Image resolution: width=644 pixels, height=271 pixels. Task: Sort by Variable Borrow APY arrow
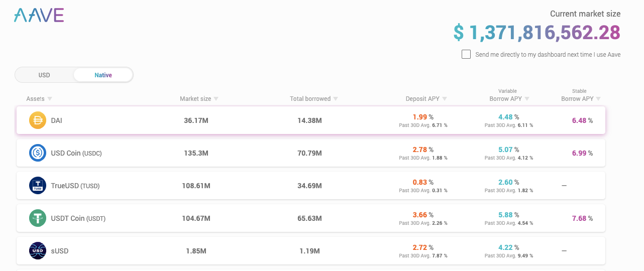pyautogui.click(x=526, y=99)
